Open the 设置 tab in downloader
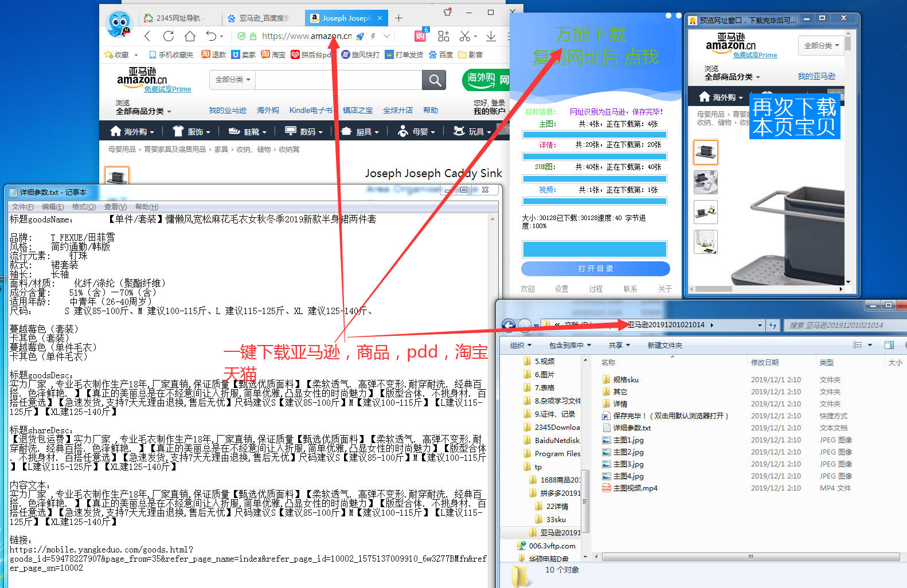The image size is (907, 588). click(x=561, y=289)
